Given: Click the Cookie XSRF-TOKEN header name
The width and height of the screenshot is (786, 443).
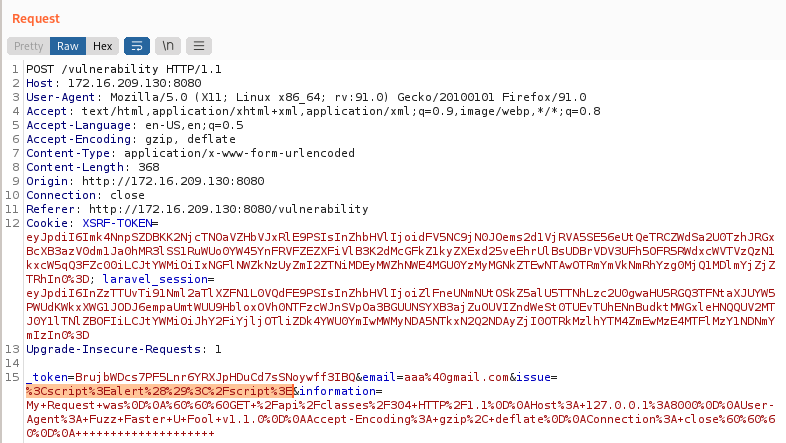Looking at the screenshot, I should [112, 223].
